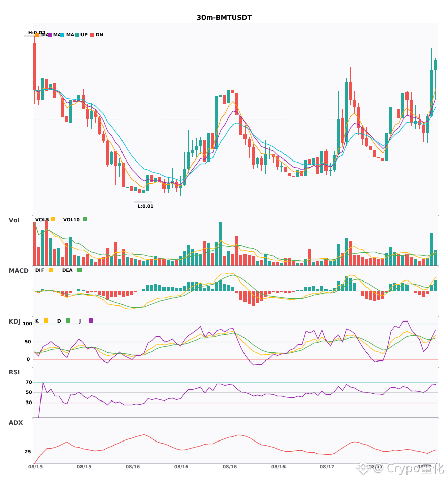Toggle the D line legend entry

pos(64,321)
